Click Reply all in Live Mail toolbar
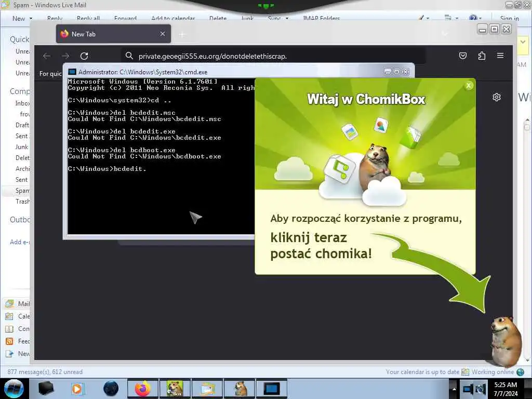 (88, 18)
